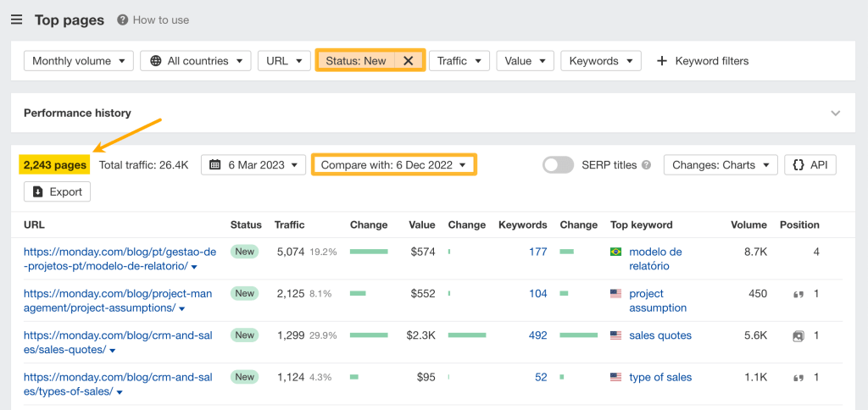Remove the Status: New filter
868x410 pixels.
click(x=408, y=61)
